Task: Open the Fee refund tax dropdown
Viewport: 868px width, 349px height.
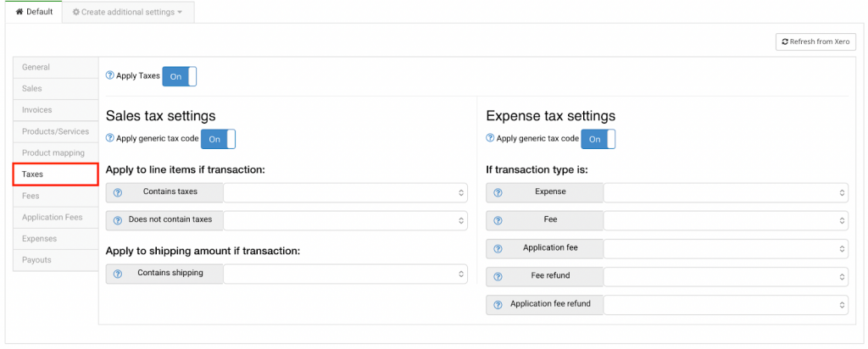Action: pyautogui.click(x=726, y=277)
